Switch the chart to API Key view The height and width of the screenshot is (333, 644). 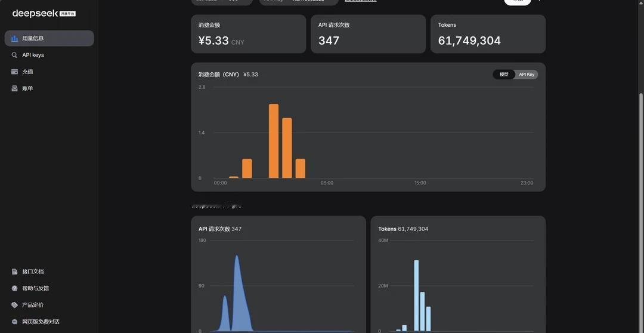pos(527,75)
